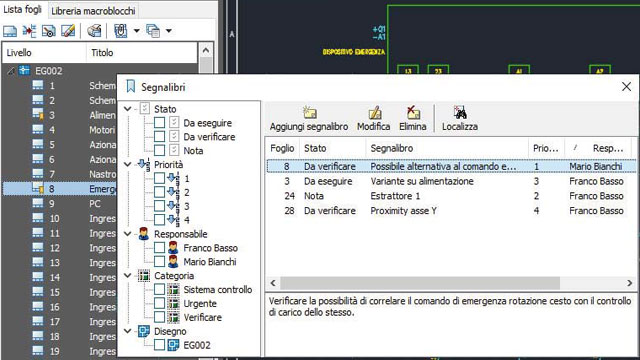The width and height of the screenshot is (640, 360).
Task: Select the Estrattore 1 bookmark row
Action: (x=451, y=196)
